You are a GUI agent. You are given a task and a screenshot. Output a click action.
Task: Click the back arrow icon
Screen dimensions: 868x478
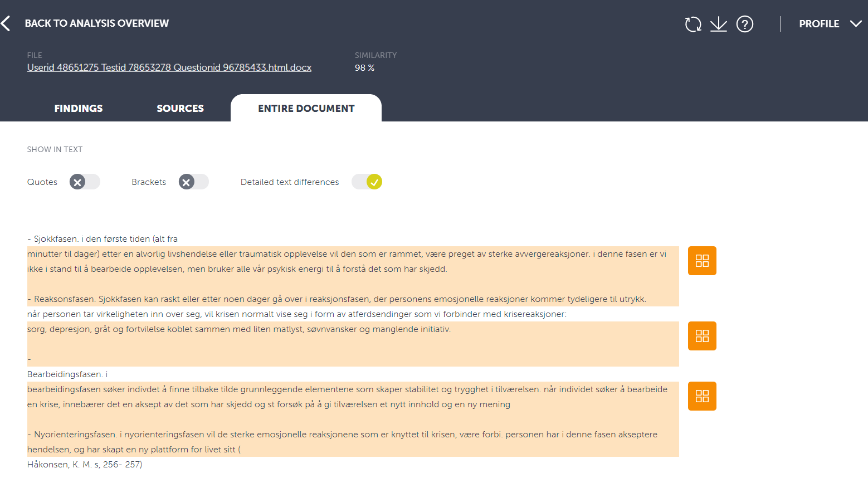[x=6, y=23]
